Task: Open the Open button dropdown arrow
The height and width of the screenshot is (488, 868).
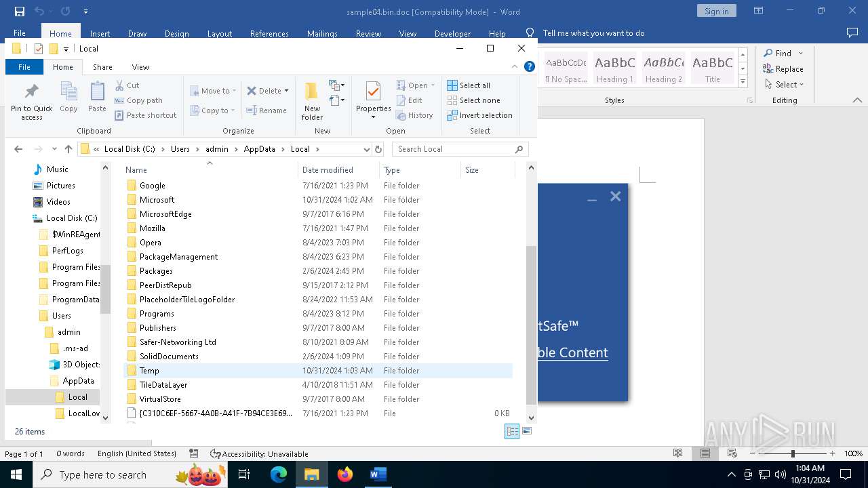Action: (x=433, y=85)
